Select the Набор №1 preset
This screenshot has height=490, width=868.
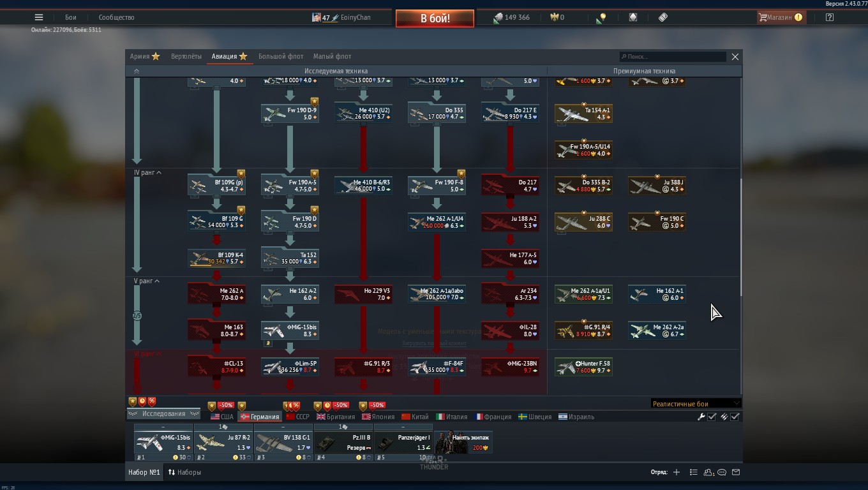(x=144, y=472)
